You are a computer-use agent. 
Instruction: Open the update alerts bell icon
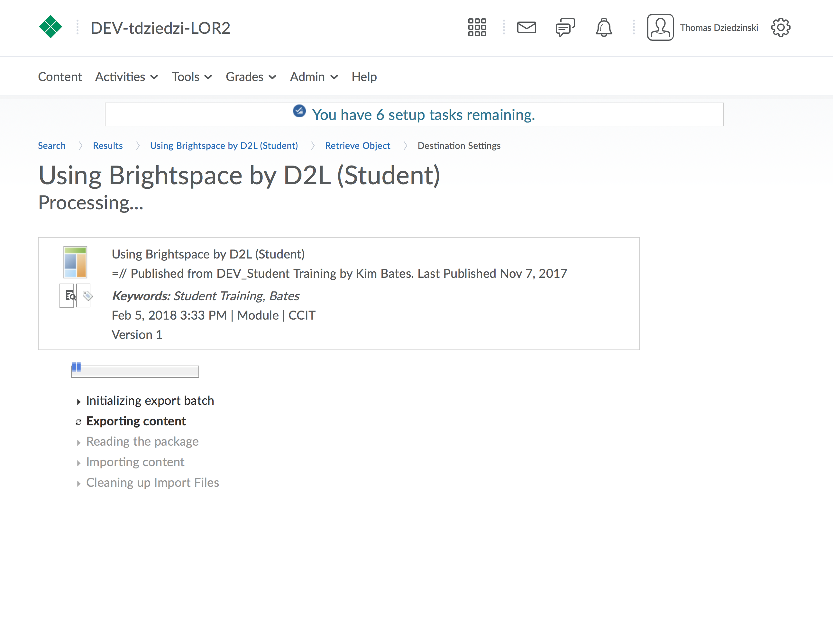click(x=604, y=27)
